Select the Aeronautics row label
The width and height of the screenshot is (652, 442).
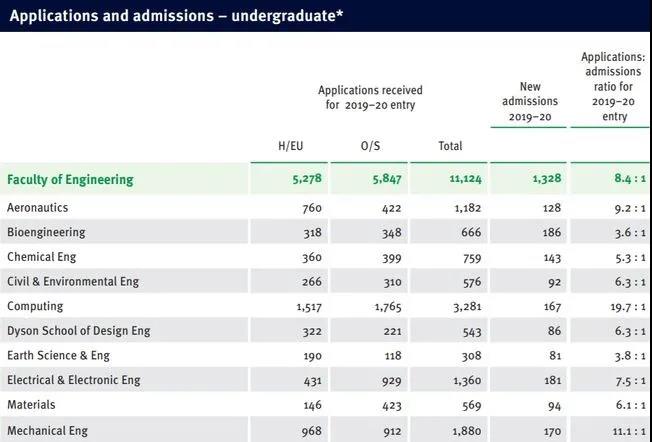[x=38, y=207]
